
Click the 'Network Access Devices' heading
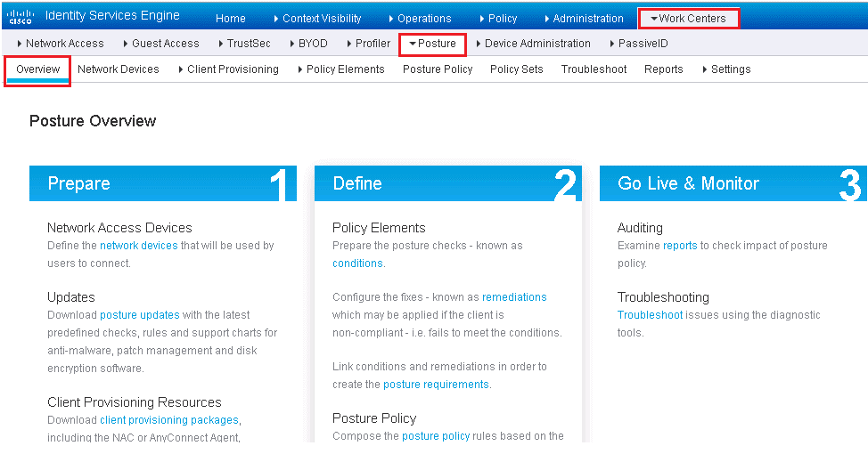click(x=119, y=228)
